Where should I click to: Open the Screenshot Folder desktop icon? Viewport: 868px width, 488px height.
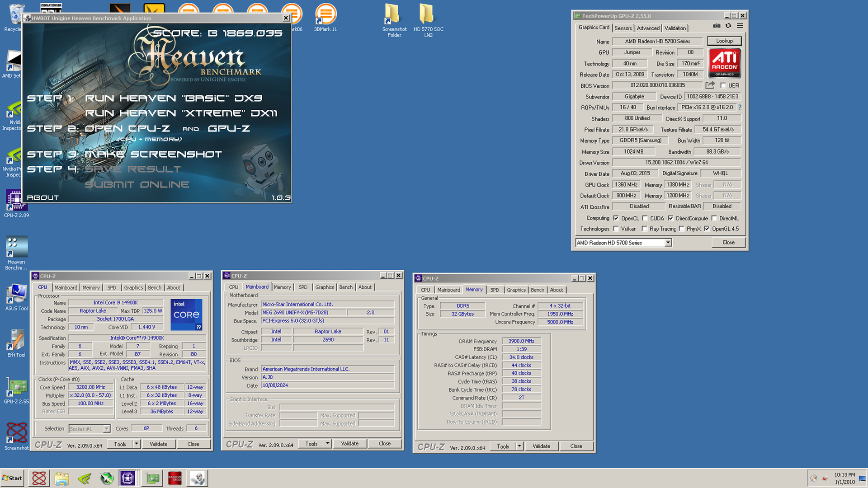coord(394,20)
